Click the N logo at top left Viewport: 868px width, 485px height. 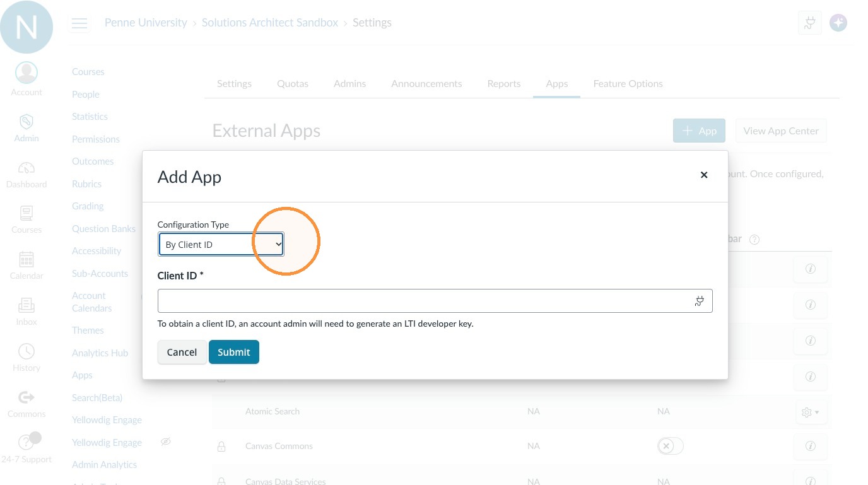26,26
